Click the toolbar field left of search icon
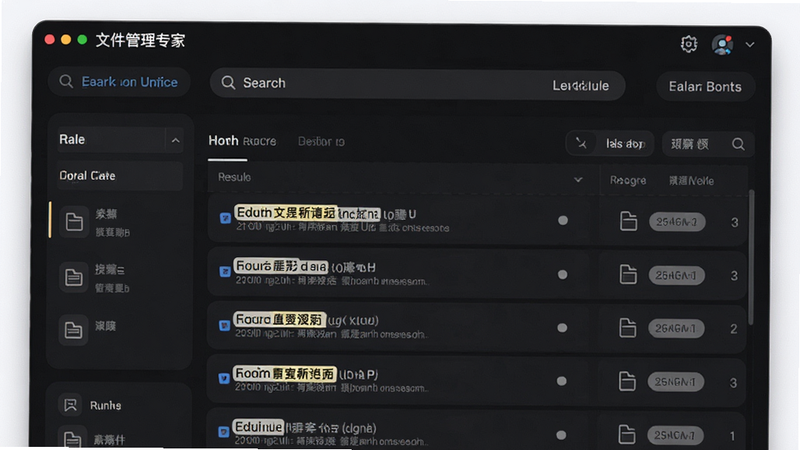Viewport: 800px width, 450px height. 690,144
